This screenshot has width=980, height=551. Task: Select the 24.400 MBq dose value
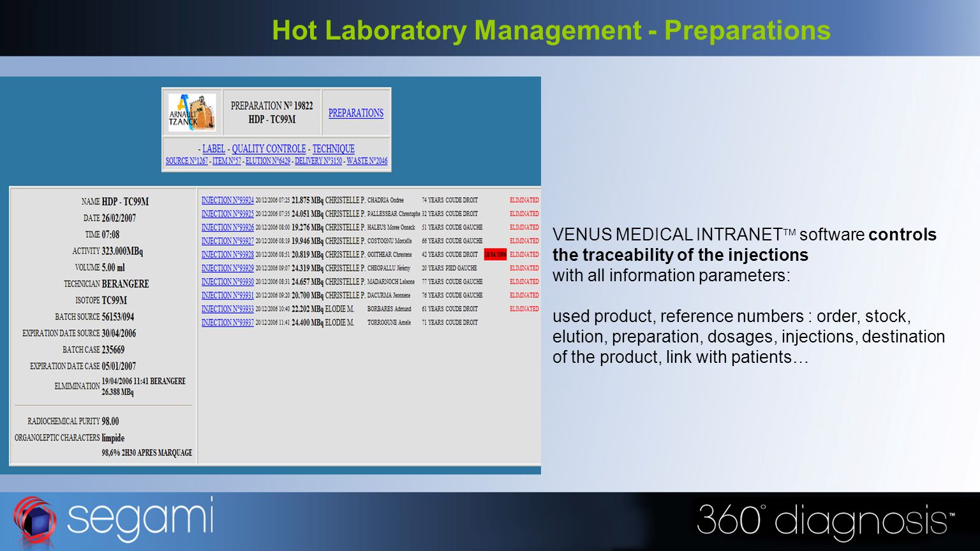tap(308, 323)
